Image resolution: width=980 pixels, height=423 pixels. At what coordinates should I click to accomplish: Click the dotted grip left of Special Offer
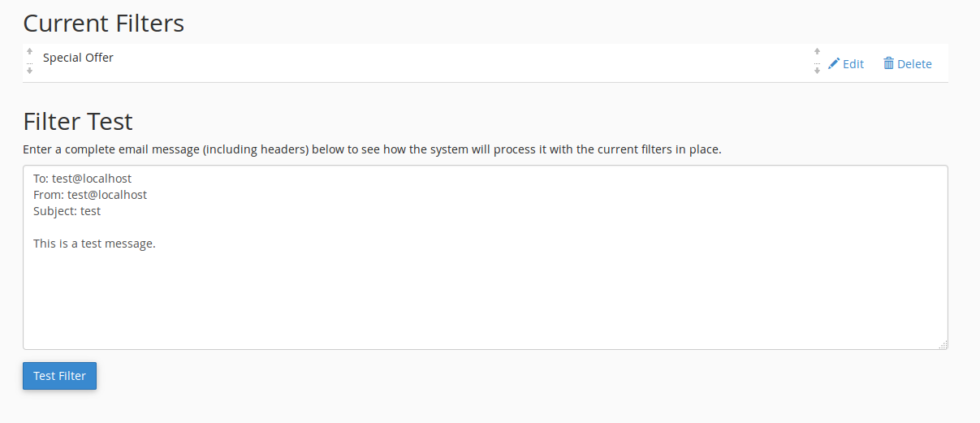30,62
